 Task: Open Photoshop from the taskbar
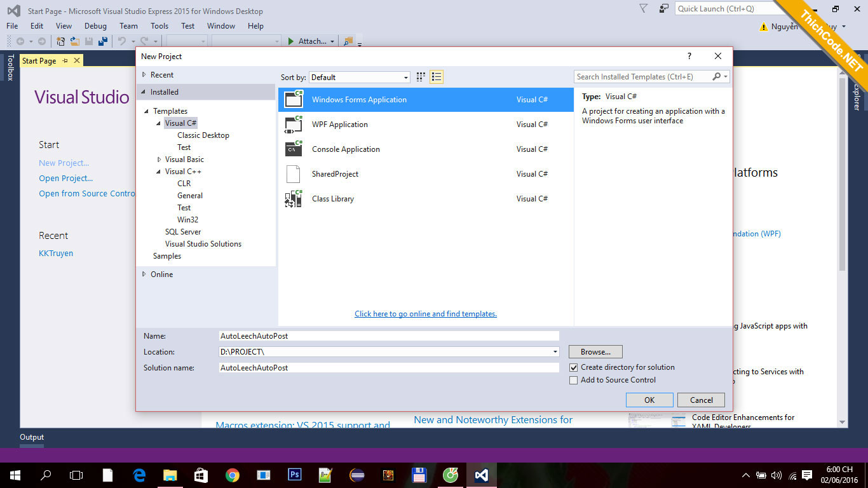point(294,475)
